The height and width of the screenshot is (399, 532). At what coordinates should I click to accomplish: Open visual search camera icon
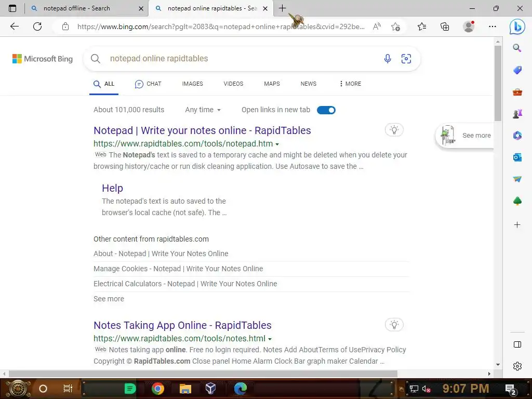pyautogui.click(x=406, y=59)
